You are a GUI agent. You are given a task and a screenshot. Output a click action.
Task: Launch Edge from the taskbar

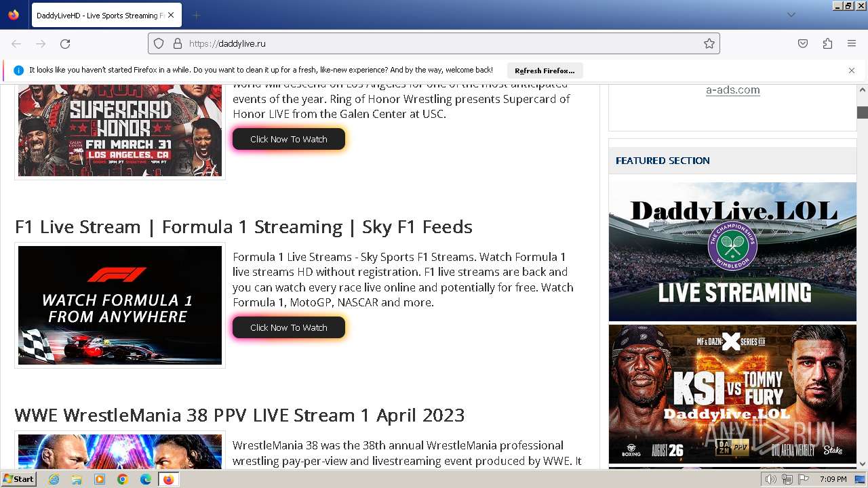pos(146,479)
